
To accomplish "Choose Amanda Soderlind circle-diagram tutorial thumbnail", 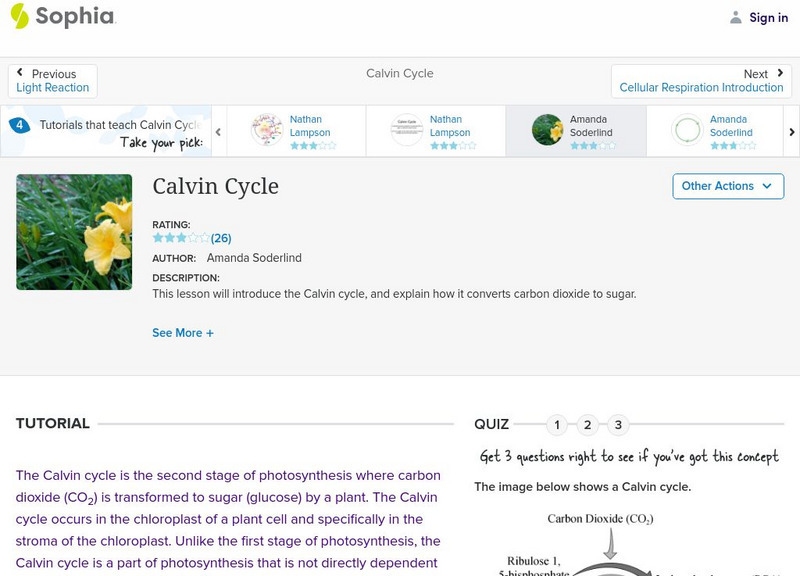I will click(x=687, y=130).
